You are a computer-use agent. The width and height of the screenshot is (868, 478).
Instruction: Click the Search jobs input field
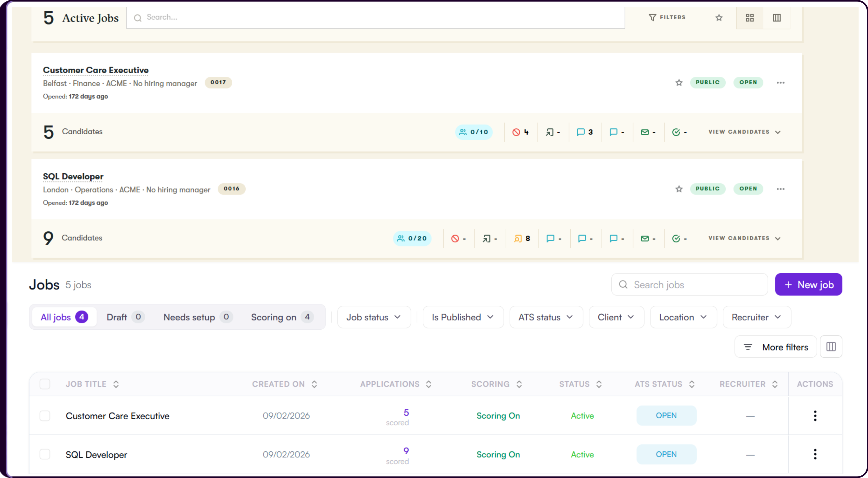click(x=689, y=285)
